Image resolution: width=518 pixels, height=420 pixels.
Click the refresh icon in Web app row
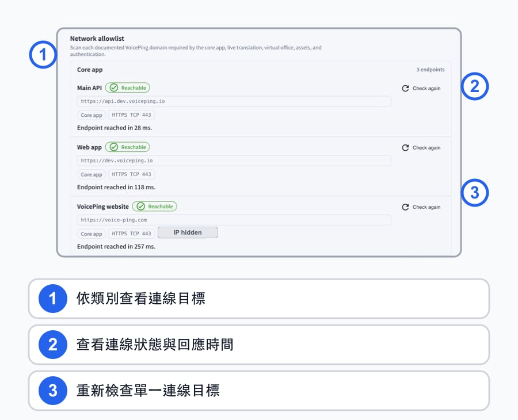click(x=405, y=148)
